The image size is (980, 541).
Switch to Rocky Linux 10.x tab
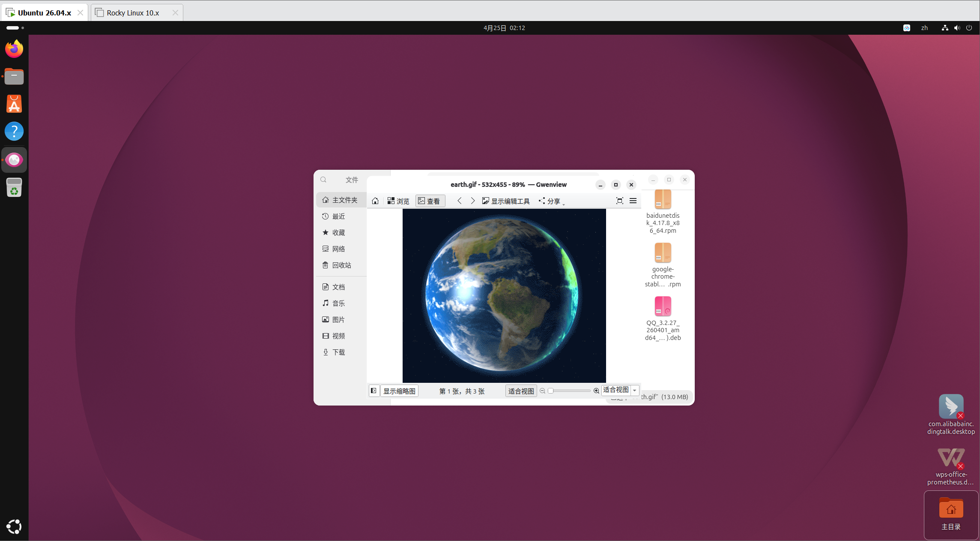click(133, 13)
